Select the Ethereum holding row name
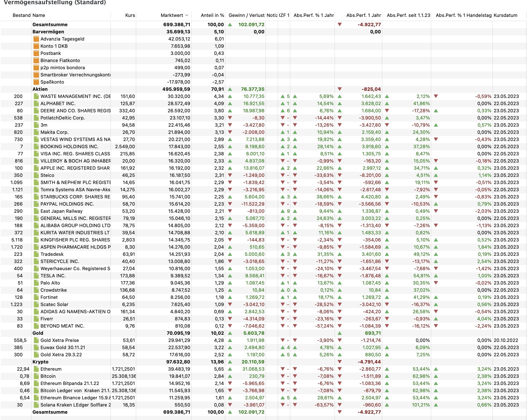The width and height of the screenshot is (527, 420). [51, 369]
